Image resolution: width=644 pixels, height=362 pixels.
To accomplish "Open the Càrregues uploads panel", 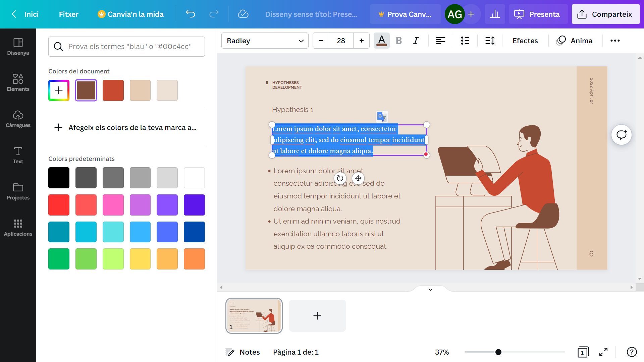I will coord(18,119).
